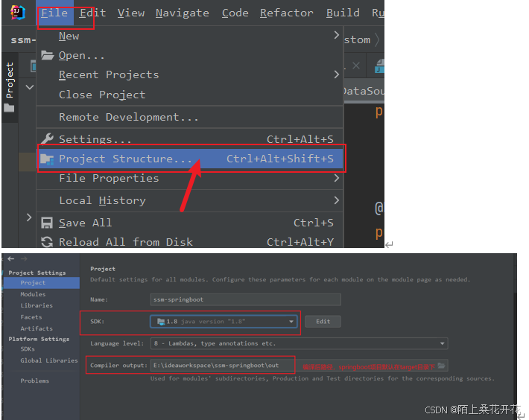Open the Edit menu
529x420 pixels.
click(x=93, y=13)
